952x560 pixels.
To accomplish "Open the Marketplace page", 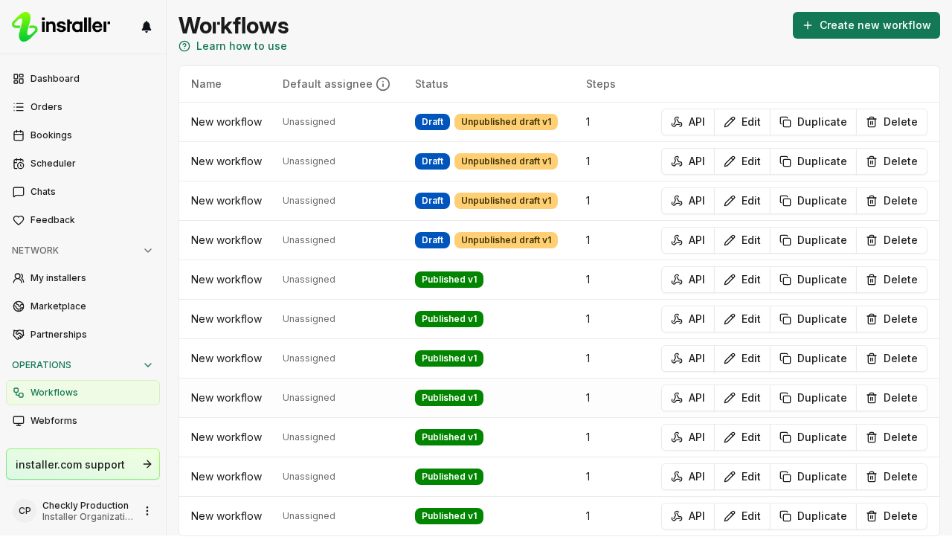I will [83, 306].
